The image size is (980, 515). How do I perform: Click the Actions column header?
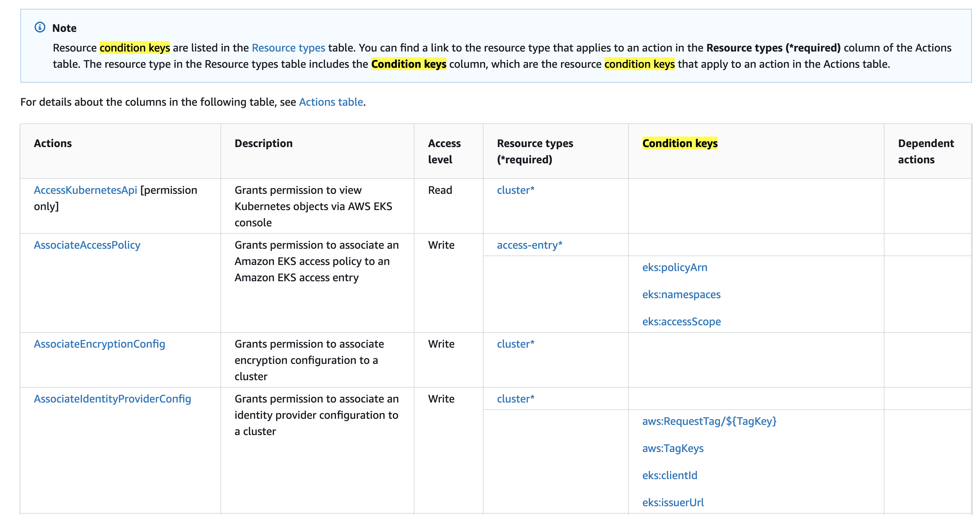point(52,144)
